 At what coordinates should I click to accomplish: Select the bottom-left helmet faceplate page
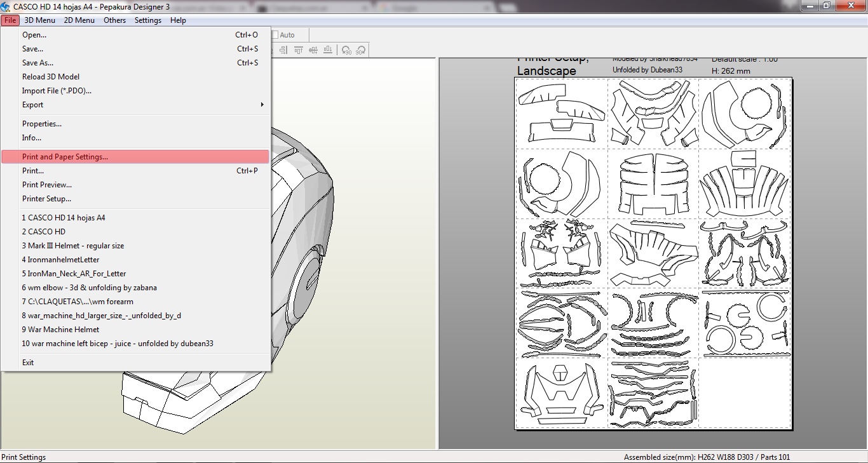(560, 393)
